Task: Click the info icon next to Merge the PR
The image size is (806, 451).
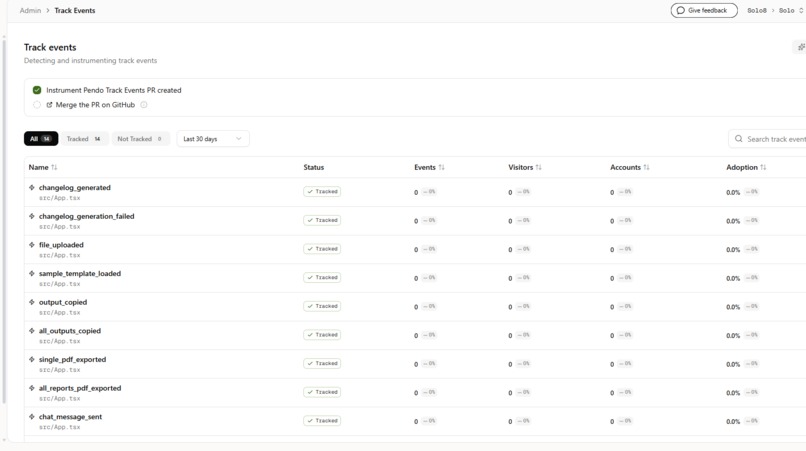Action: pyautogui.click(x=144, y=105)
